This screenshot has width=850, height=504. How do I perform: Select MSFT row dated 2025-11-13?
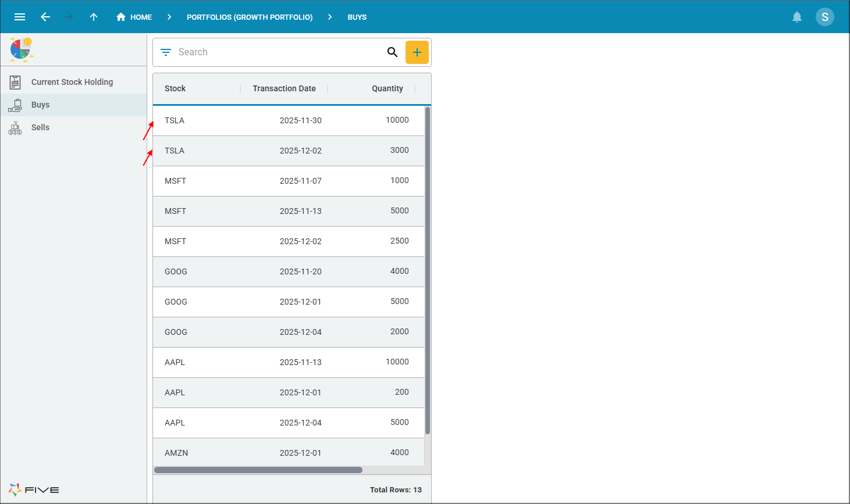pos(289,211)
